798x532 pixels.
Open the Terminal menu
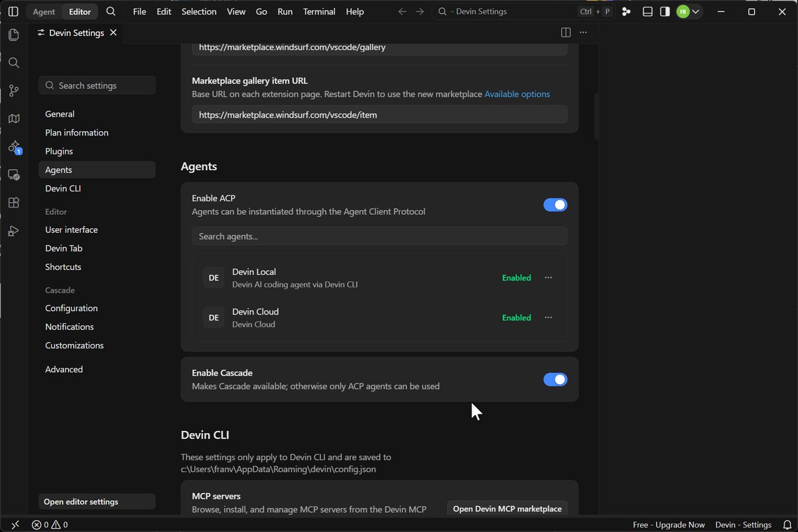tap(319, 11)
